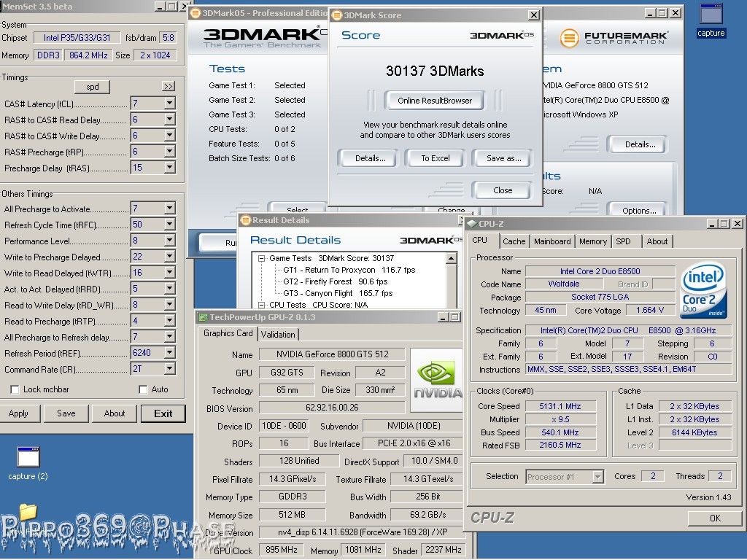
Task: Open the RAS# to CAS# Read Delay dropdown
Action: (x=169, y=120)
